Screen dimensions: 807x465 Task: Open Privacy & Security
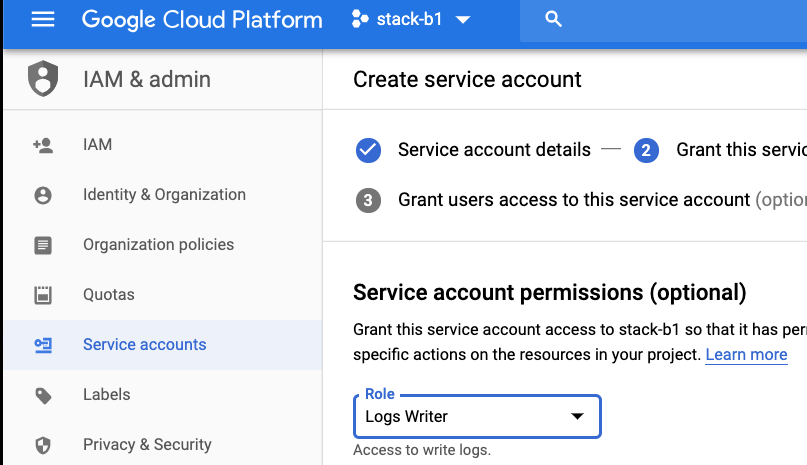pyautogui.click(x=147, y=444)
